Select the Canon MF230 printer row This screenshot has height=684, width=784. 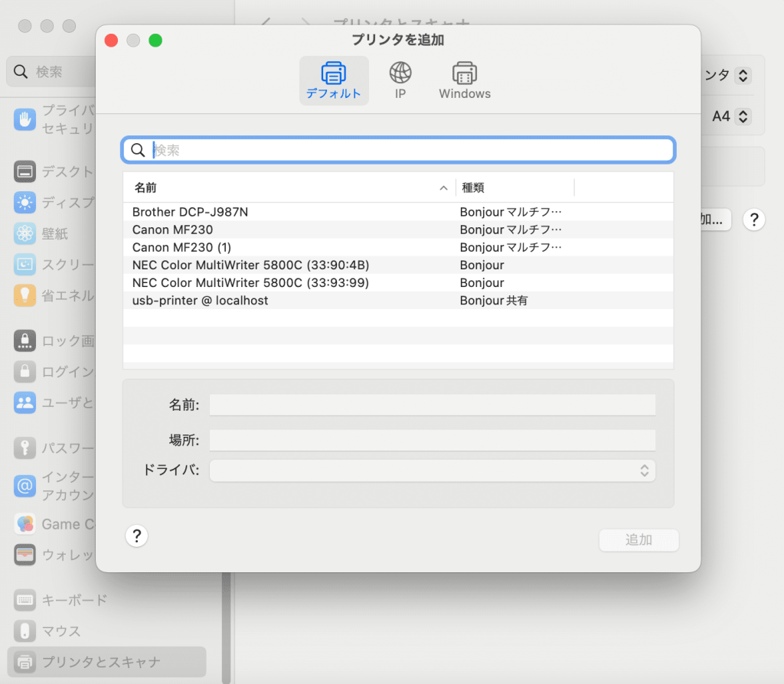pyautogui.click(x=398, y=230)
